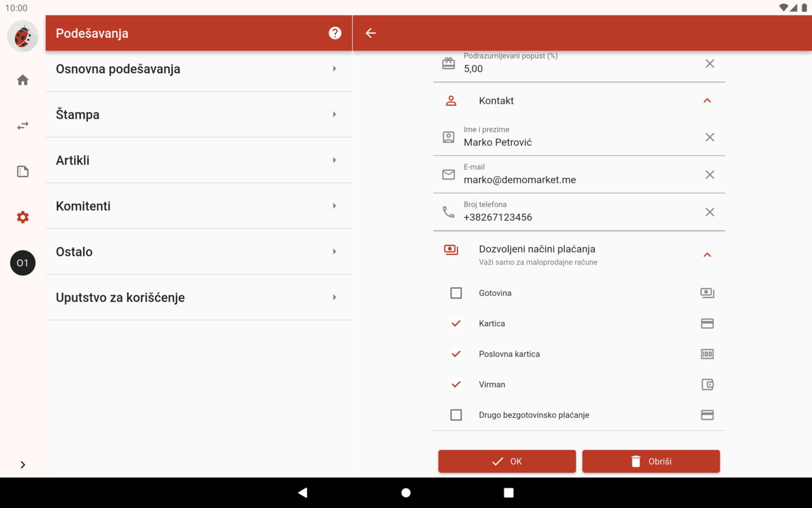812x508 pixels.
Task: Confirm with the OK button
Action: point(507,462)
